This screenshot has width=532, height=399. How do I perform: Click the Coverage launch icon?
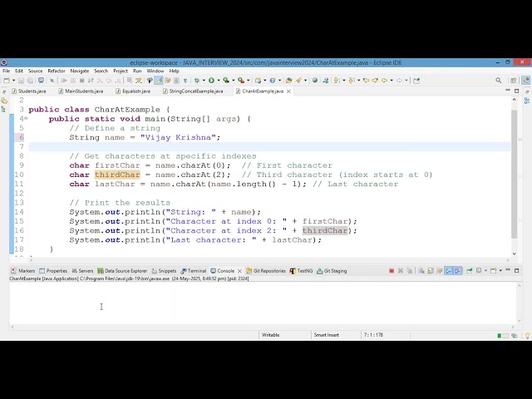tap(226, 81)
